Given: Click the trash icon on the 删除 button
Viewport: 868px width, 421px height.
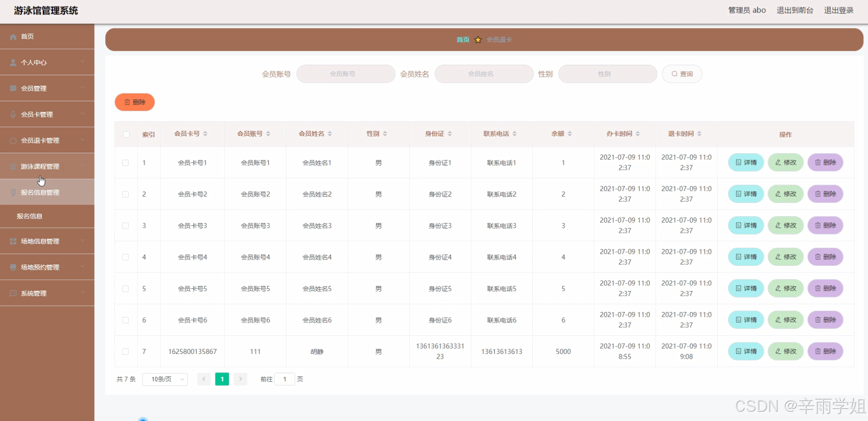Looking at the screenshot, I should tap(127, 102).
